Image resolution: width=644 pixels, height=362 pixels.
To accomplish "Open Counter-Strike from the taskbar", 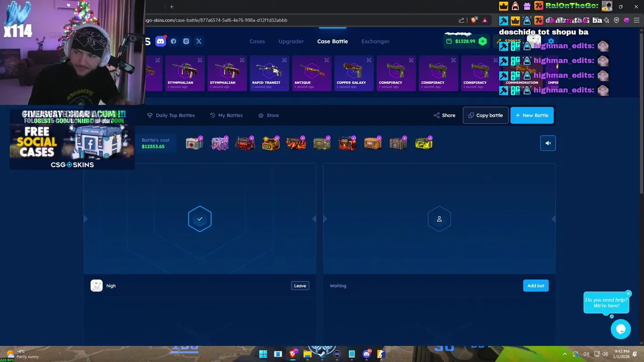I will 381,354.
